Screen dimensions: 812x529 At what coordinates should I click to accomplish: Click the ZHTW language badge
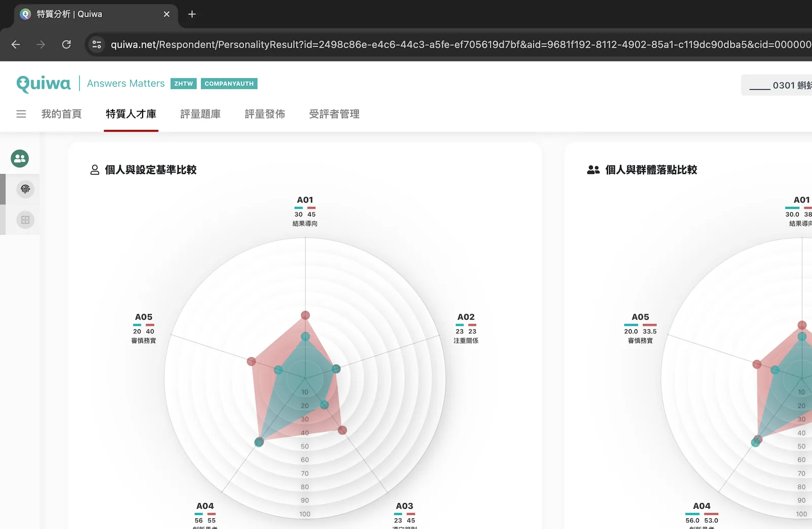(x=184, y=84)
